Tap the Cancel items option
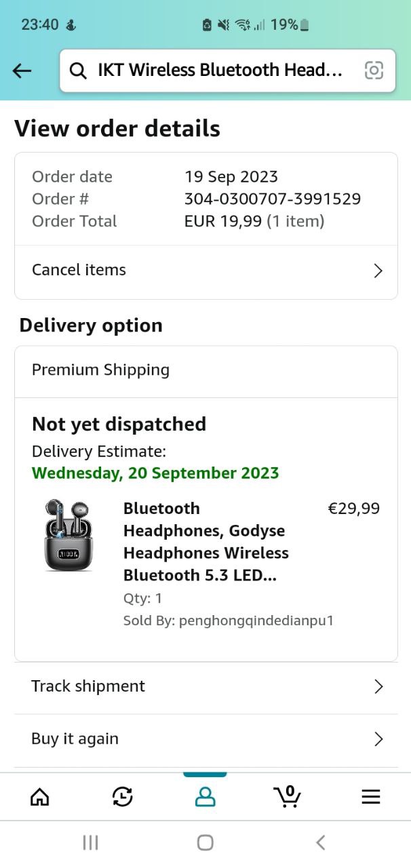The image size is (411, 868). (x=79, y=270)
